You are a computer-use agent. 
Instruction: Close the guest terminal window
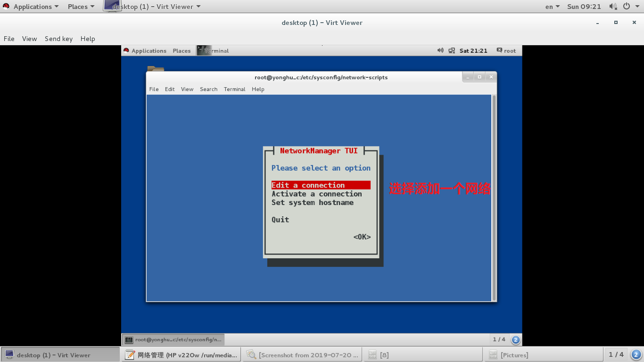[491, 77]
